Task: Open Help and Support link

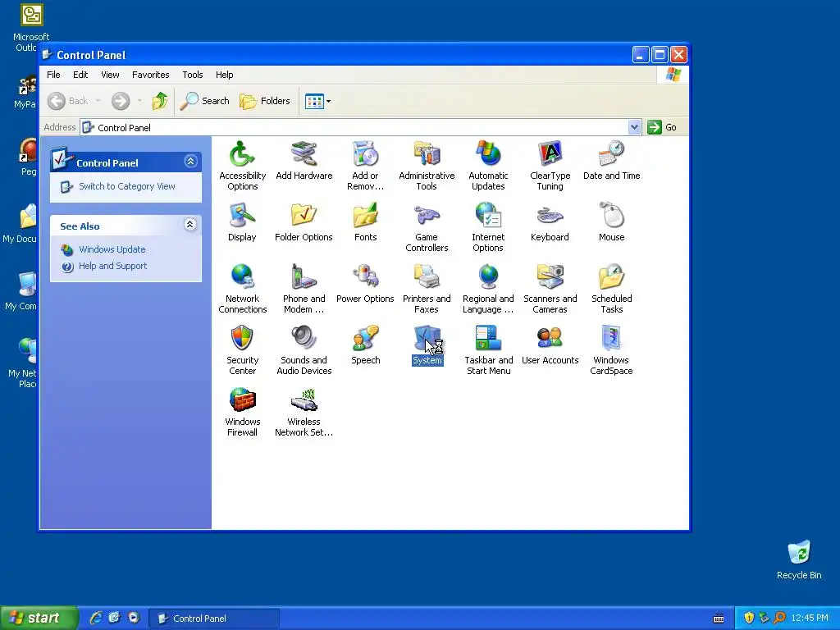Action: 112,267
